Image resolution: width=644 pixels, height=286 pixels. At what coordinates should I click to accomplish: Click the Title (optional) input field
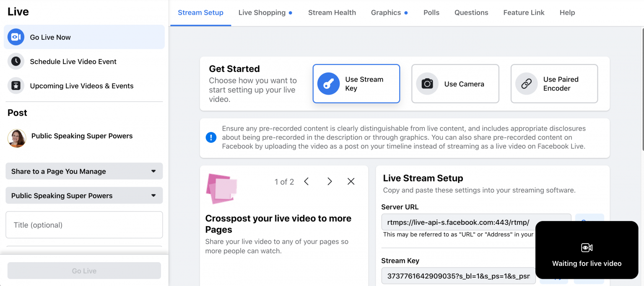(x=84, y=225)
